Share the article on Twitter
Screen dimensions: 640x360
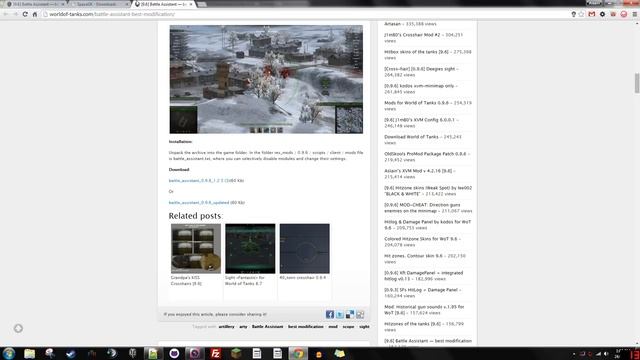(340, 314)
